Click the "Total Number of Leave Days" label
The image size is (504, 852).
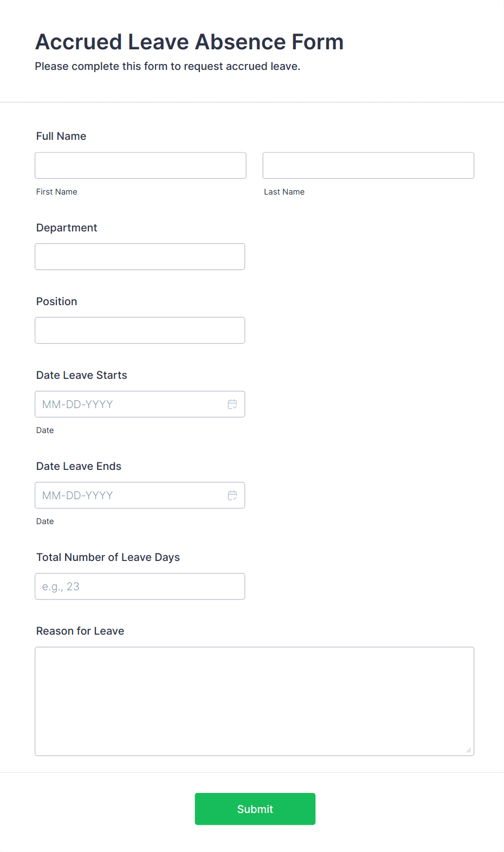pos(108,557)
